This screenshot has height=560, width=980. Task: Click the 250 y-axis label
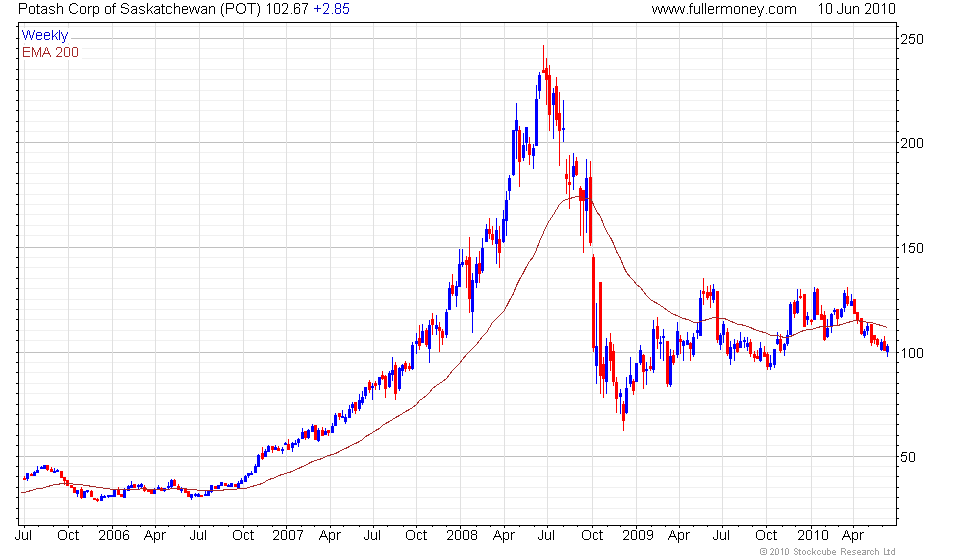click(912, 39)
